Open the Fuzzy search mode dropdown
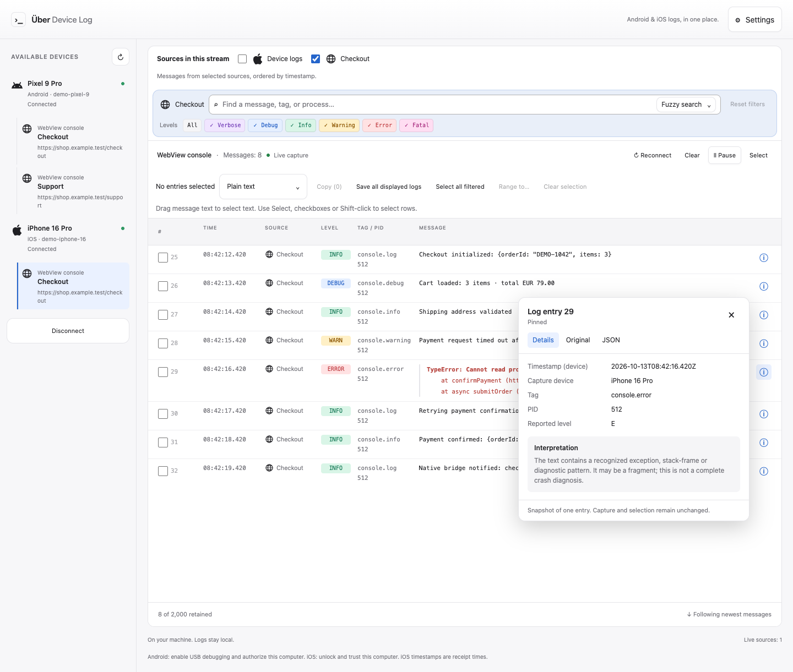This screenshot has height=672, width=793. [x=686, y=105]
